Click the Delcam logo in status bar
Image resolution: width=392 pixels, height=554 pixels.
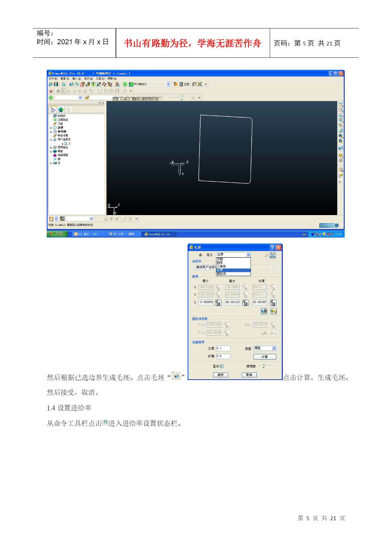click(329, 226)
